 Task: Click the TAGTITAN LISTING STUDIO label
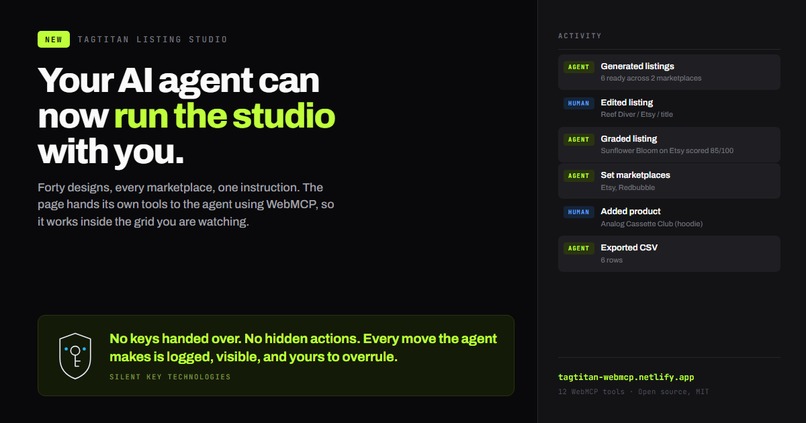point(152,40)
